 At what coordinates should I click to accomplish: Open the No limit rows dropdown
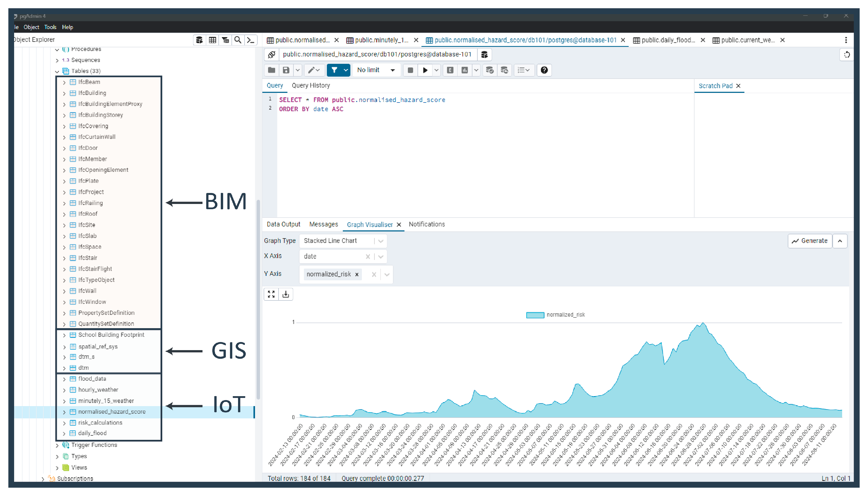click(376, 70)
